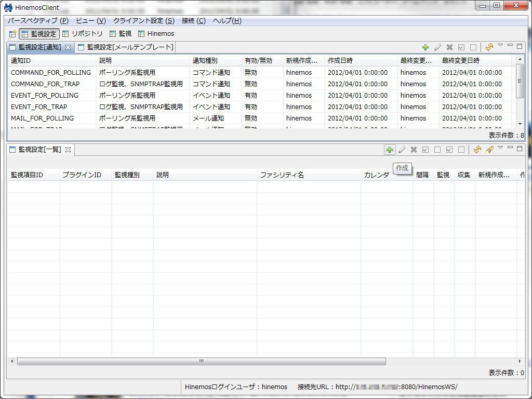Switch to the 監視設定[メールテンプレート] tab
The image size is (532, 399).
(x=126, y=47)
